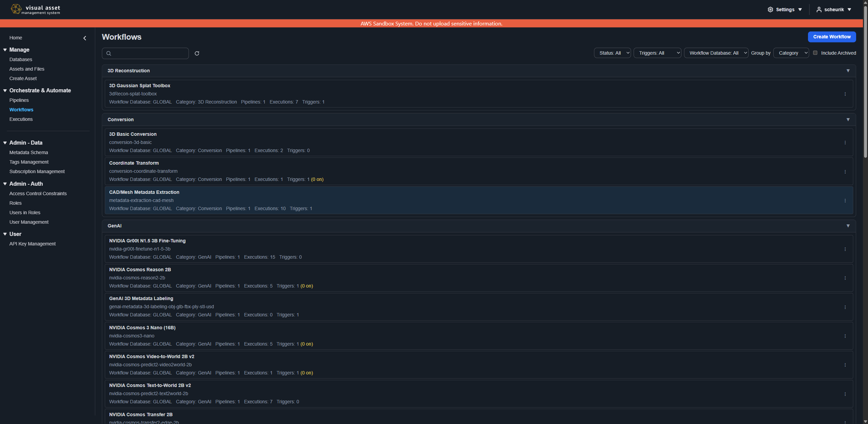
Task: Open actions menu for 3D Gaussian Splat Toolbox
Action: point(845,94)
